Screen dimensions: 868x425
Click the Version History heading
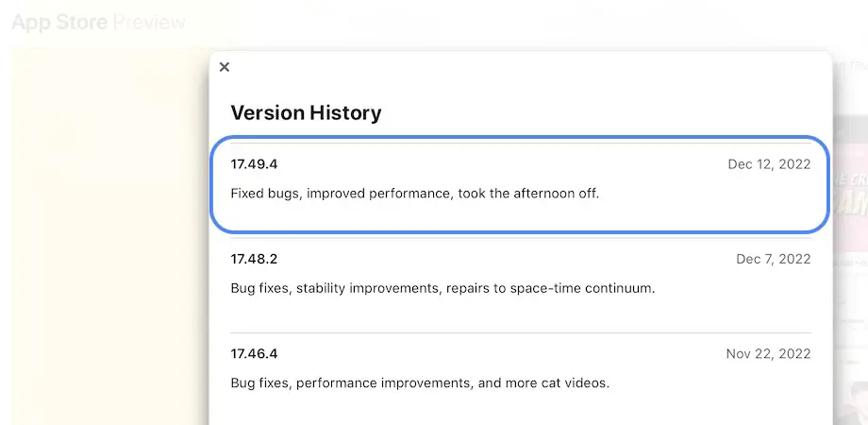pyautogui.click(x=306, y=113)
